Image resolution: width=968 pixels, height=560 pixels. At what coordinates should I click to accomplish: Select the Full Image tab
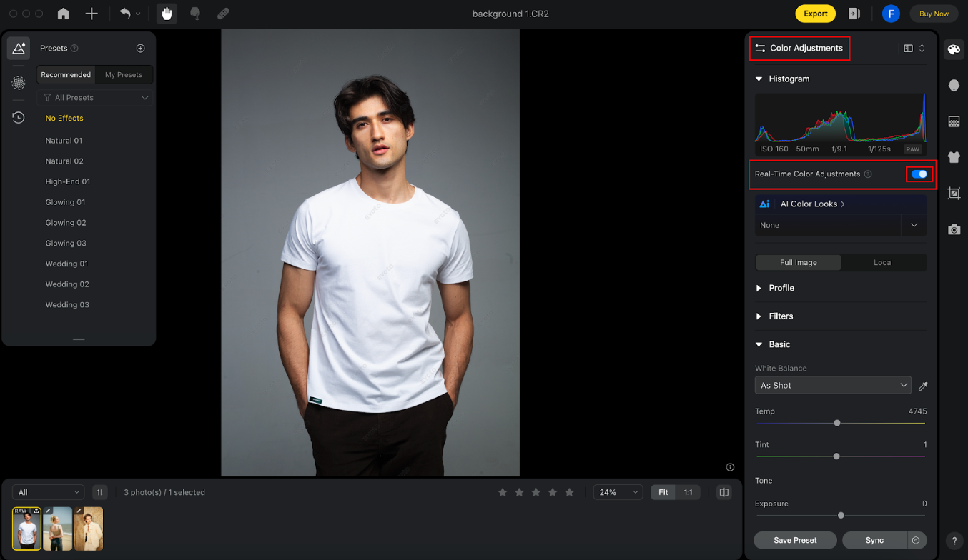[x=799, y=262]
